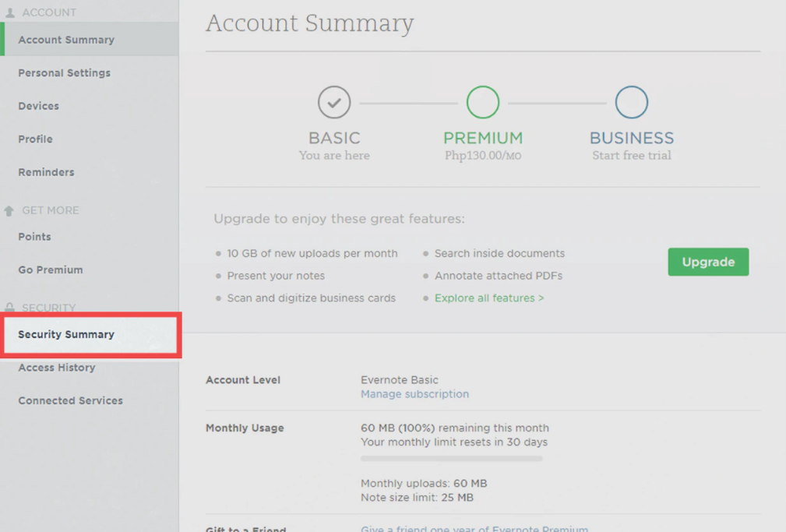Click the Php130.00/mo price text
786x532 pixels.
click(483, 156)
